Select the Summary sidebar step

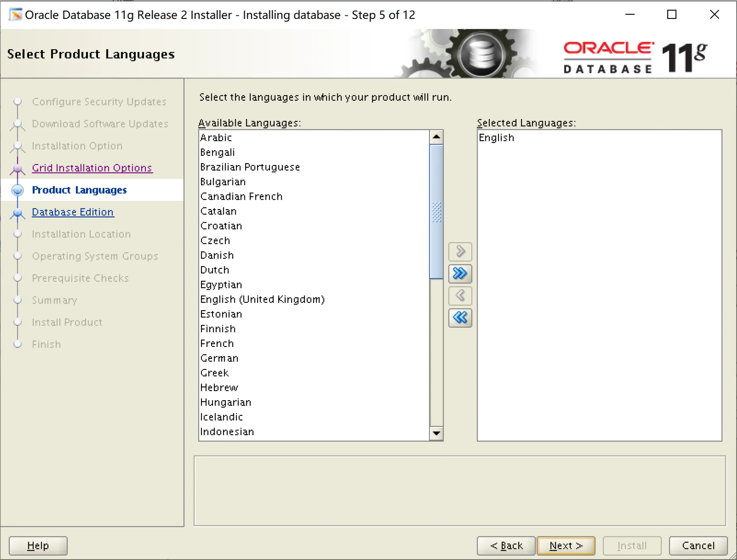54,300
